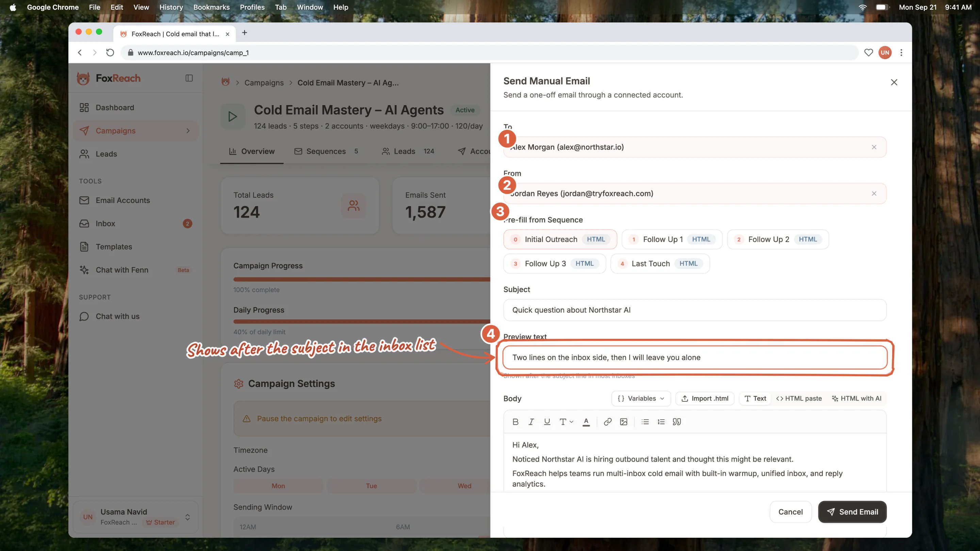Click the Cancel button

[790, 512]
